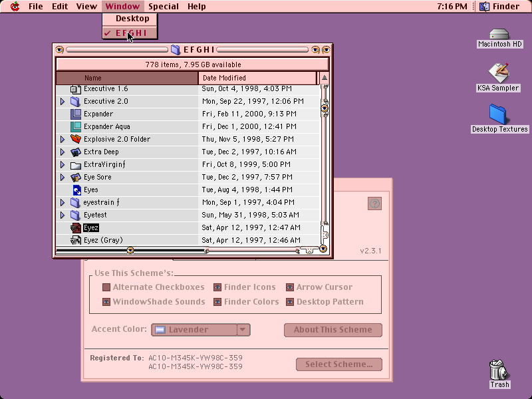Select the ExtraVirginƒ folder icon
The width and height of the screenshot is (532, 399).
coord(75,165)
